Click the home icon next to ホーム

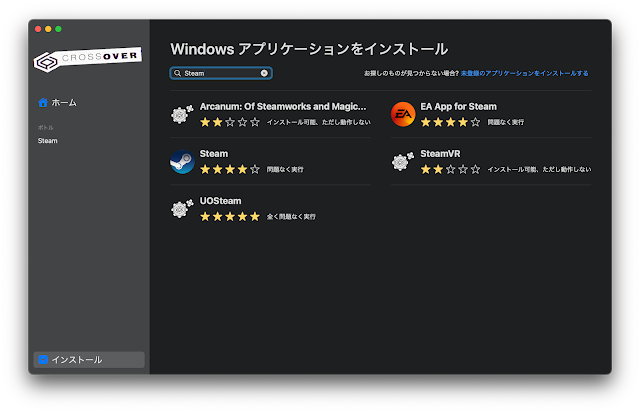43,102
